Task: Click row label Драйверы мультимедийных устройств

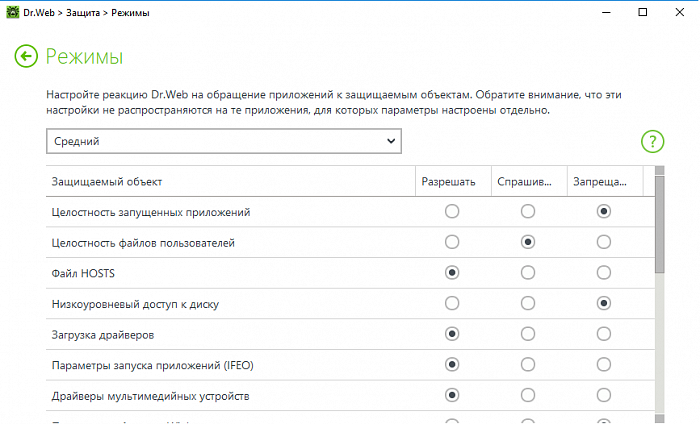Action: pyautogui.click(x=150, y=396)
